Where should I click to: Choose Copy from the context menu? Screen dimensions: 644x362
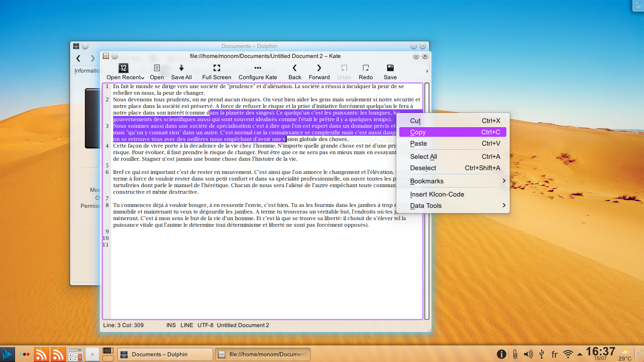pyautogui.click(x=453, y=132)
